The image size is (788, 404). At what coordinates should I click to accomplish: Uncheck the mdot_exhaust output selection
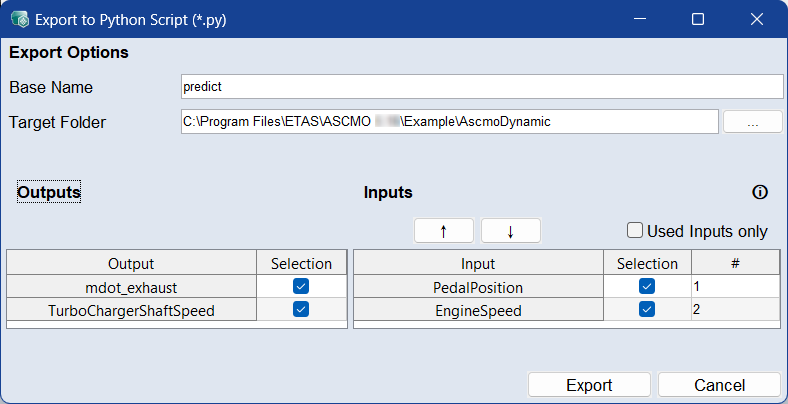[x=301, y=287]
